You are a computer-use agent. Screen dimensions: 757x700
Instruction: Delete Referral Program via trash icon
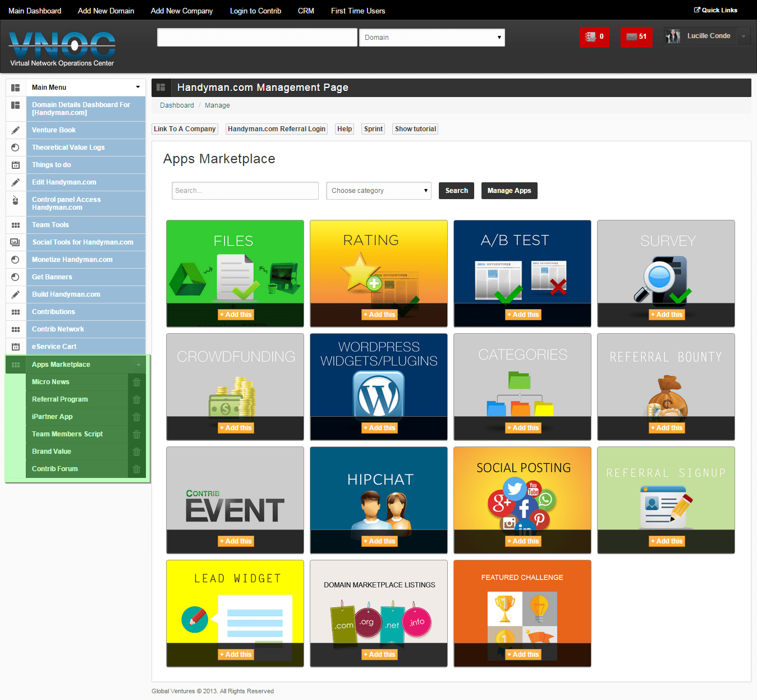pyautogui.click(x=136, y=399)
